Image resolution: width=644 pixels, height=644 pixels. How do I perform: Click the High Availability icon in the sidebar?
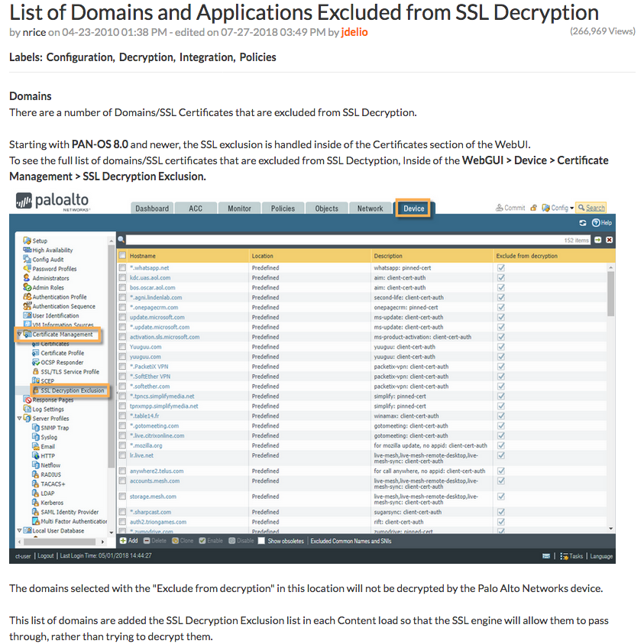27,250
